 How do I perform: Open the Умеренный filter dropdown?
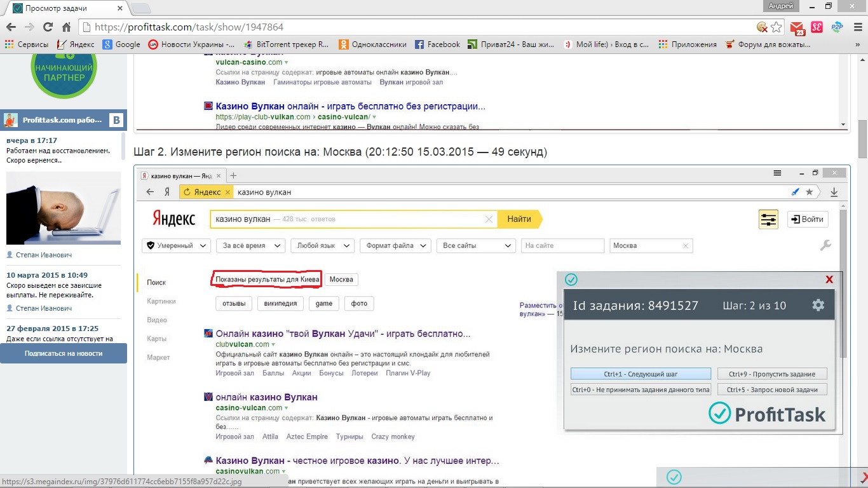click(x=177, y=246)
